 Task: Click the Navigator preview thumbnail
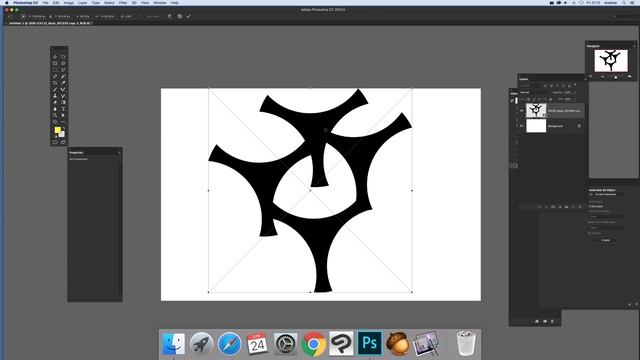[x=611, y=61]
